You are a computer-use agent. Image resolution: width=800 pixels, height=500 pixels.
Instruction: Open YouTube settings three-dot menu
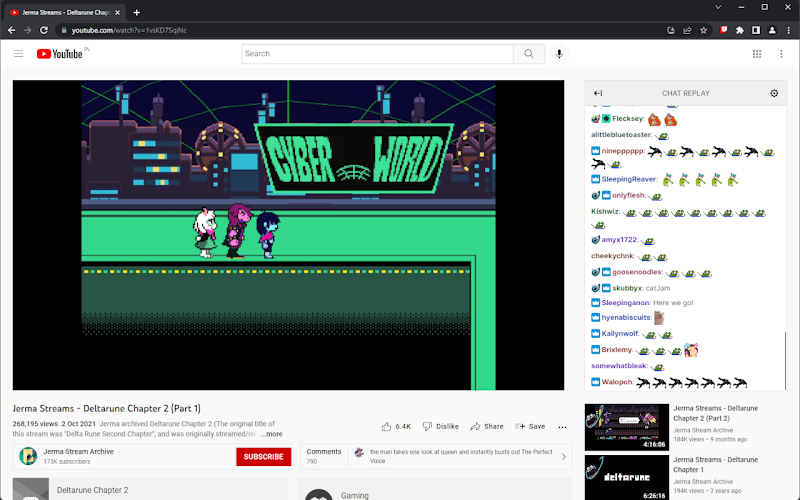pyautogui.click(x=781, y=54)
